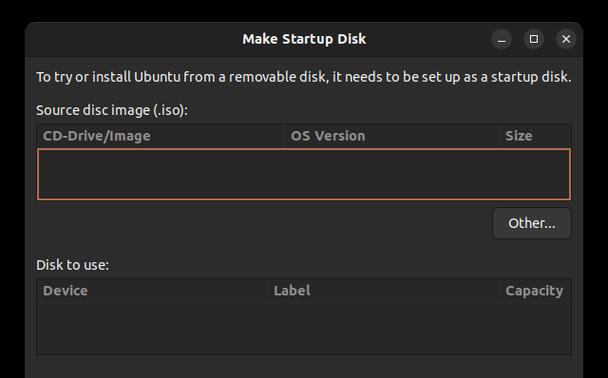This screenshot has width=608, height=378.
Task: Click divider between CD-Drive/Image and OS Version
Action: [287, 136]
